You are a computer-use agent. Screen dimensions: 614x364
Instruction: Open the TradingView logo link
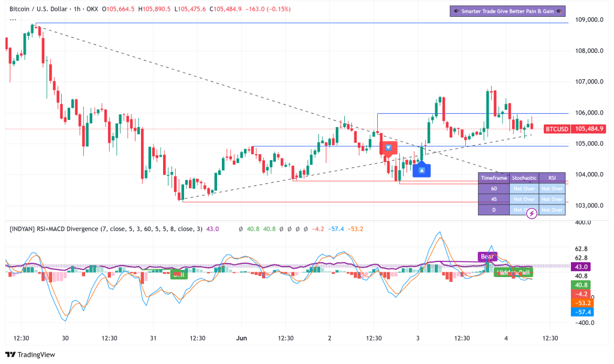coord(30,354)
